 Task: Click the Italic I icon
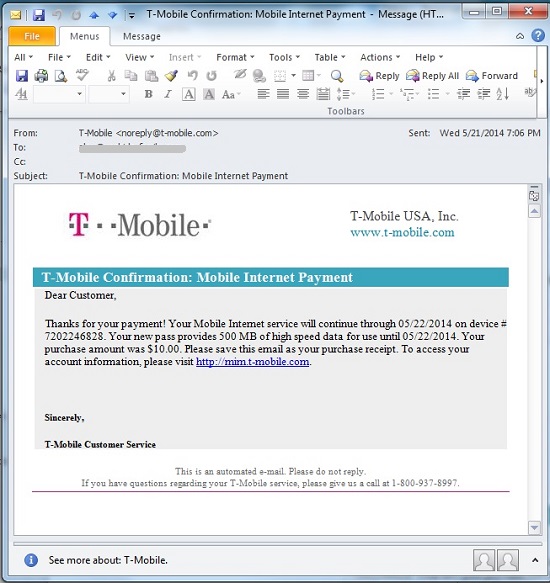168,94
